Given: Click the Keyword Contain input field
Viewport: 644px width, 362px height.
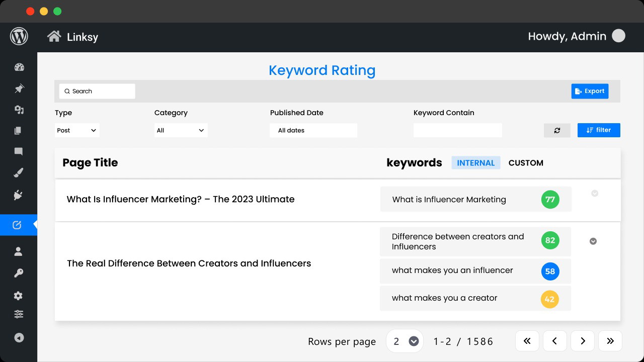Looking at the screenshot, I should [457, 130].
